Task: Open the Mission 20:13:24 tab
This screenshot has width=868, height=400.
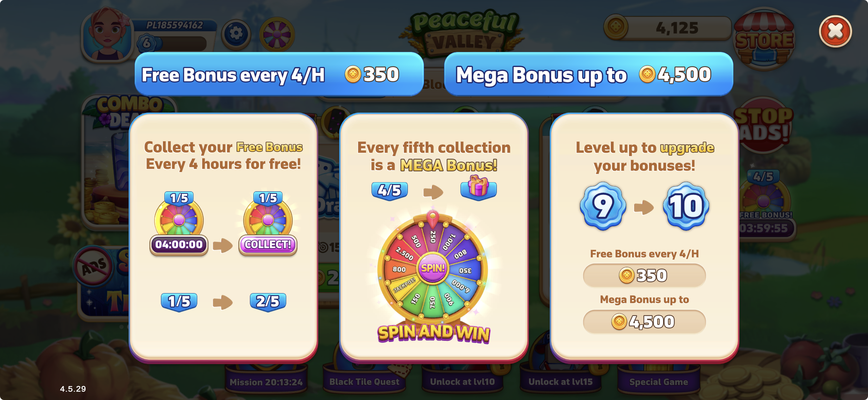Action: pos(266,382)
